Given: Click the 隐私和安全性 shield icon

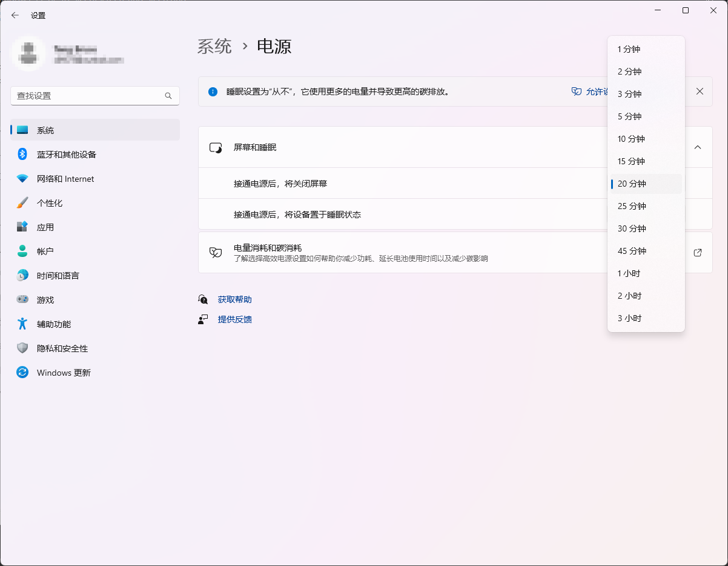Looking at the screenshot, I should (22, 348).
